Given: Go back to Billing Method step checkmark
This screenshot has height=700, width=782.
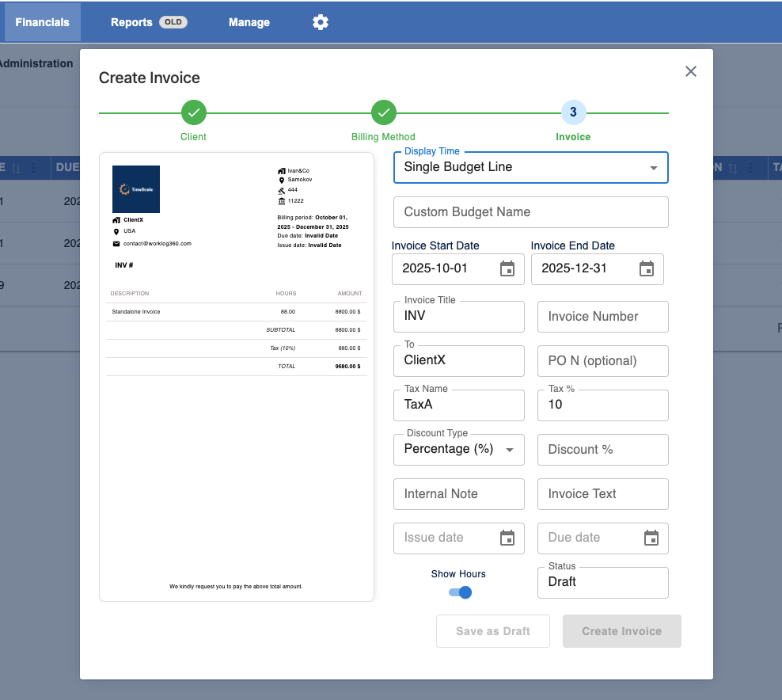Looking at the screenshot, I should 384,112.
